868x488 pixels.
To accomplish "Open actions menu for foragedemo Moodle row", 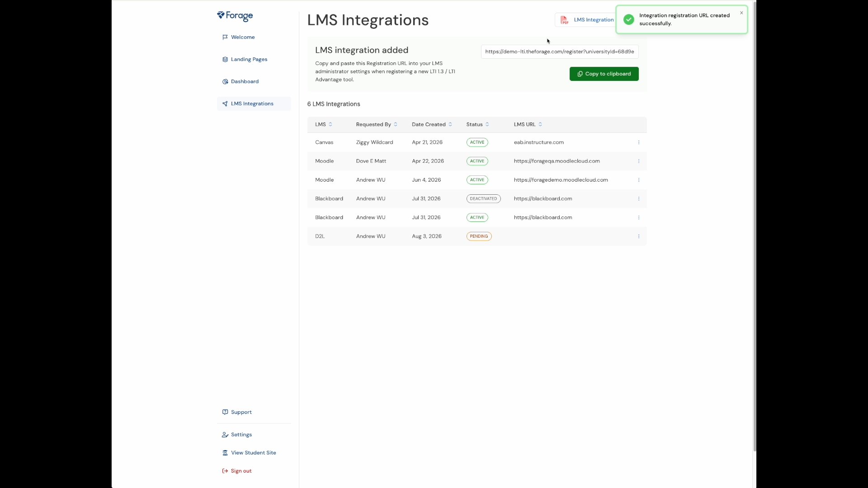I will [x=639, y=180].
